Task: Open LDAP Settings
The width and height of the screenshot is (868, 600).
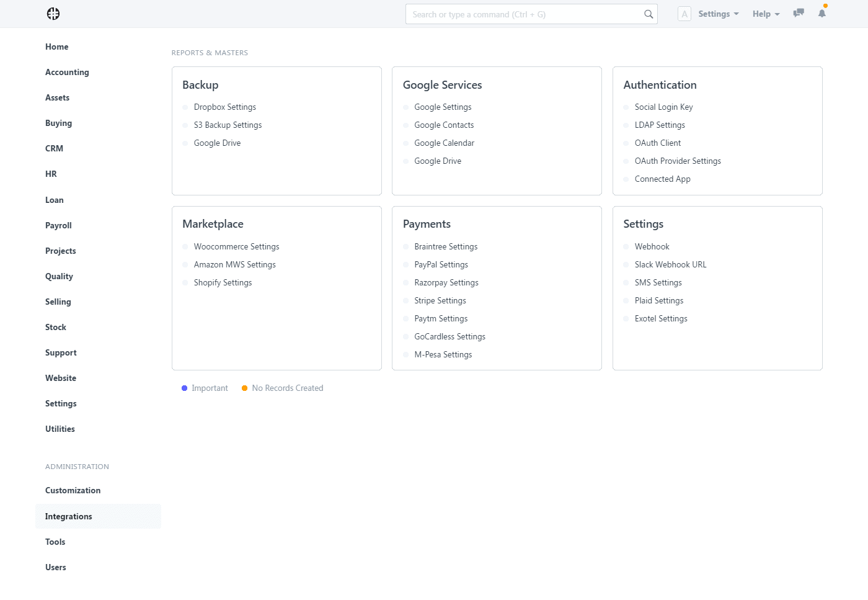Action: 660,125
